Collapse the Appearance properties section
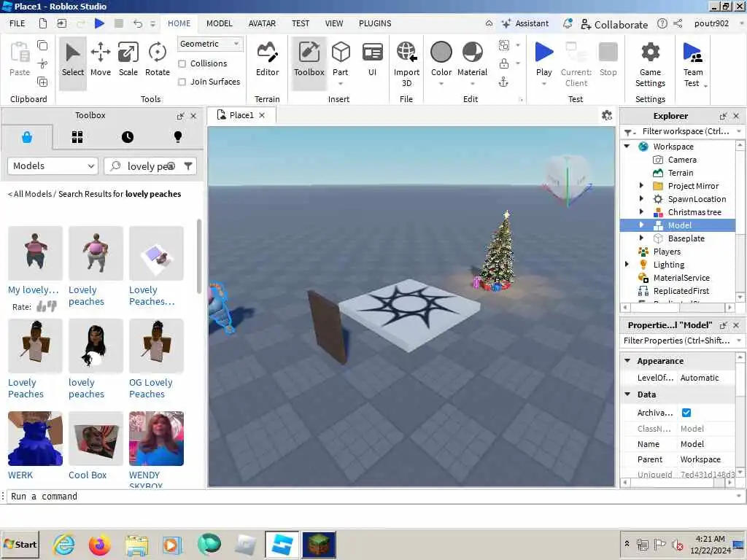This screenshot has height=560, width=747. pos(627,361)
